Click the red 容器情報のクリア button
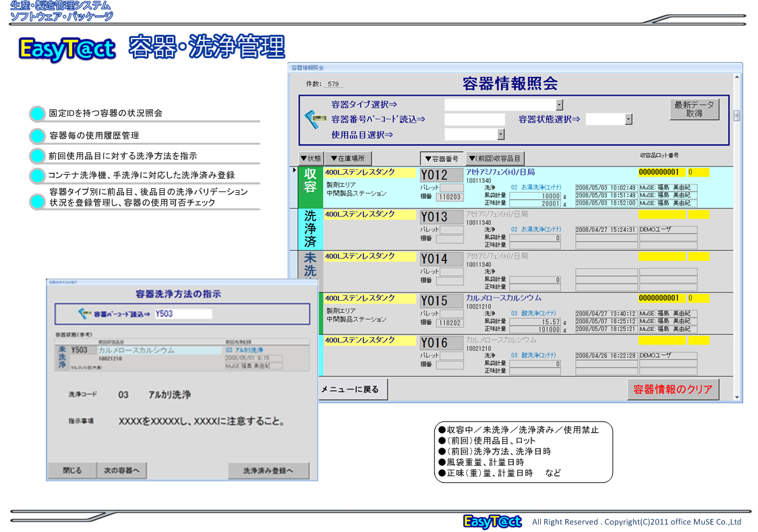The width and height of the screenshot is (758, 532). 673,390
